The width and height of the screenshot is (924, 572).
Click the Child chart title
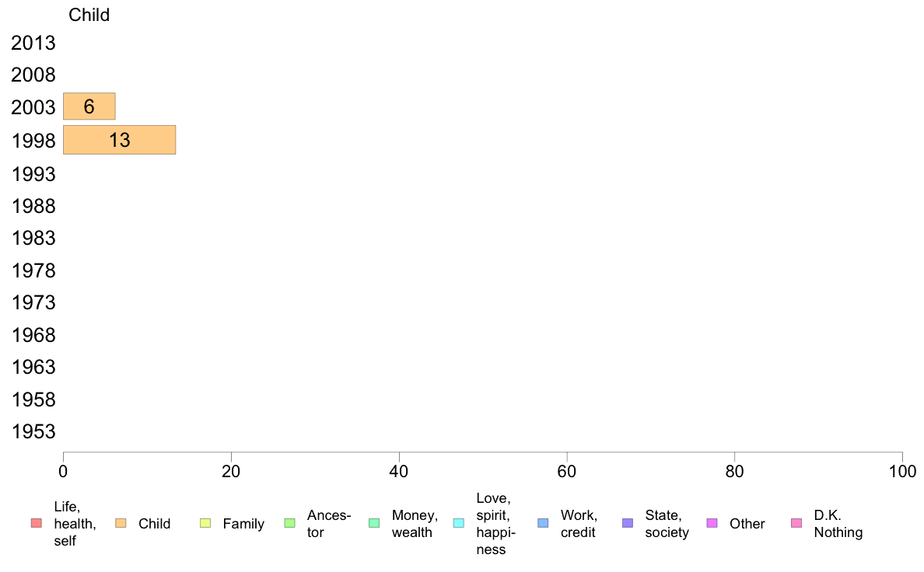pos(89,15)
